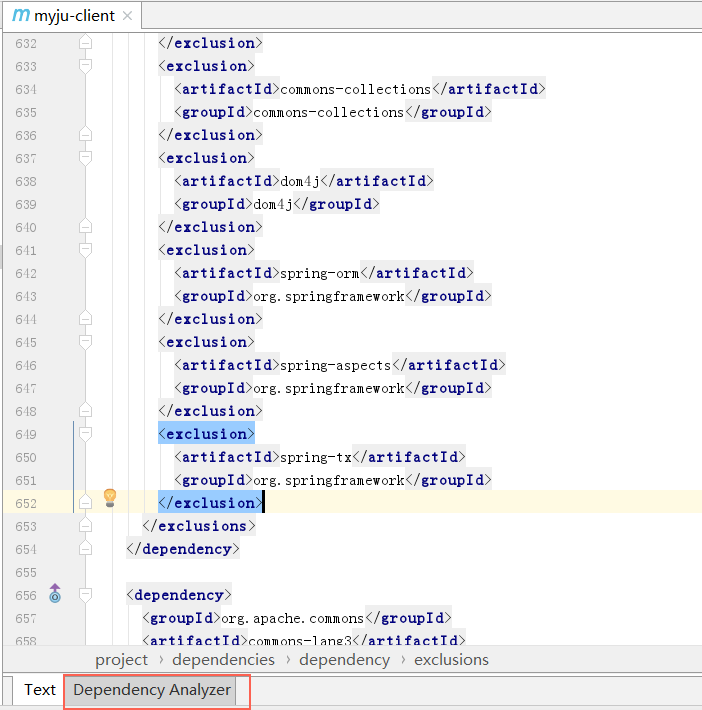The image size is (702, 710).
Task: Click org.apache.commons on line 657
Action: pos(293,618)
